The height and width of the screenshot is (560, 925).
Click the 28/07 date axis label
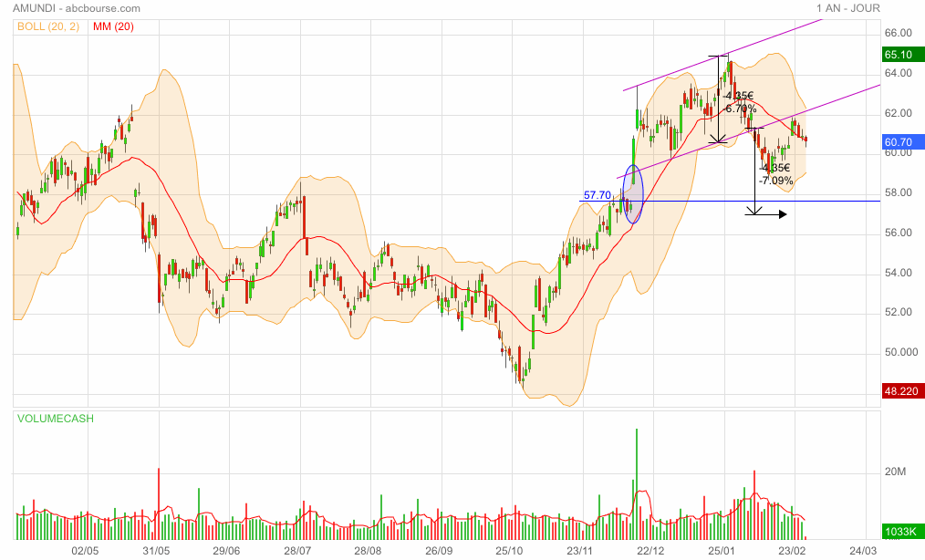[297, 551]
